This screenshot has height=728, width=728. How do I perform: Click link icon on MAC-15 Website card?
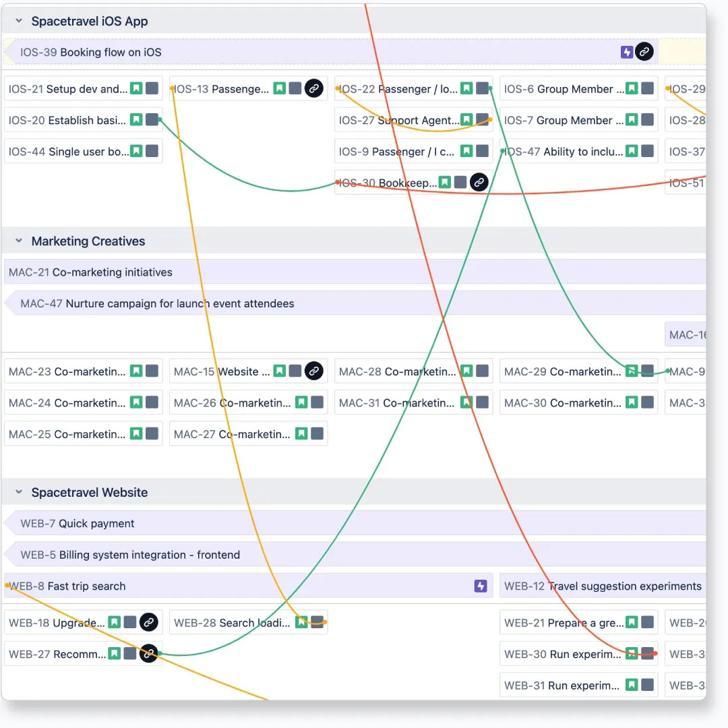tap(313, 371)
